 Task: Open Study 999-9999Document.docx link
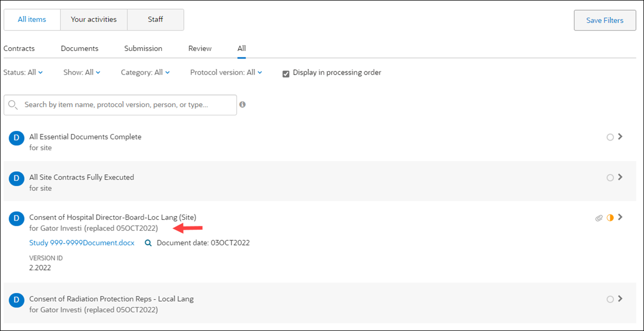(81, 242)
